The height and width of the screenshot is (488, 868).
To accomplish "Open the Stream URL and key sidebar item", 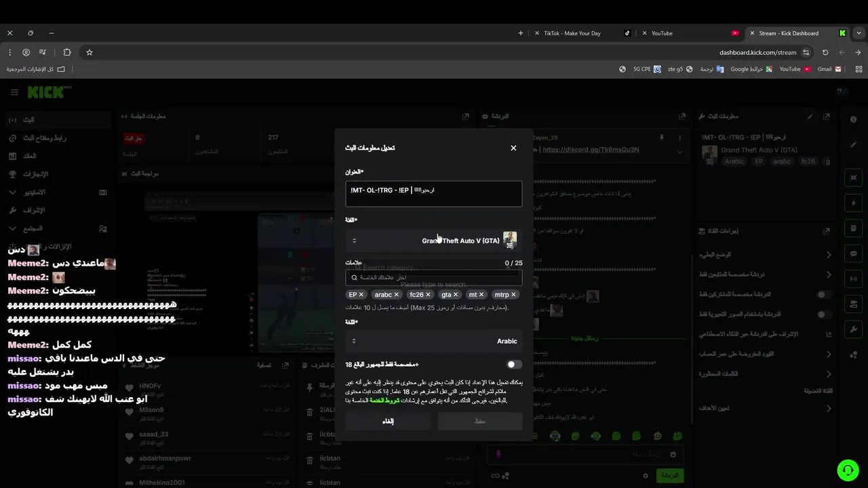I will [x=56, y=138].
